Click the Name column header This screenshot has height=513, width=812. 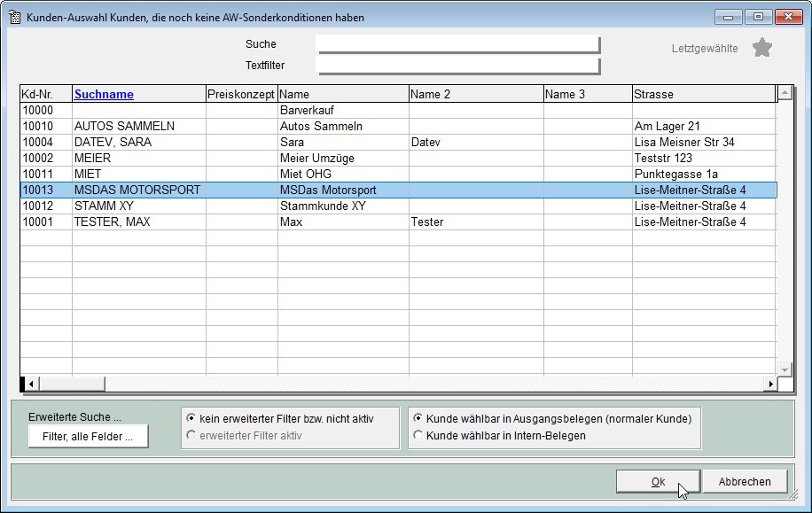[343, 94]
